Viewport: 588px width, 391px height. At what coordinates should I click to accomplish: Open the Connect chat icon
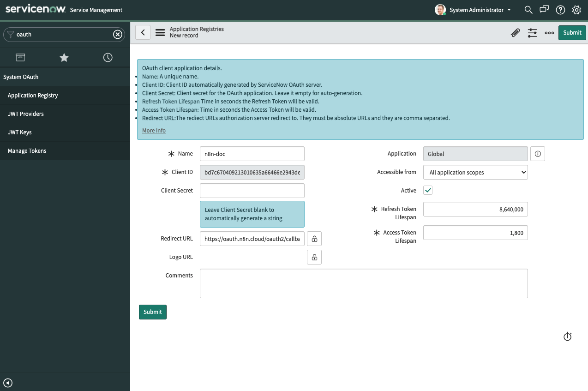pyautogui.click(x=544, y=9)
